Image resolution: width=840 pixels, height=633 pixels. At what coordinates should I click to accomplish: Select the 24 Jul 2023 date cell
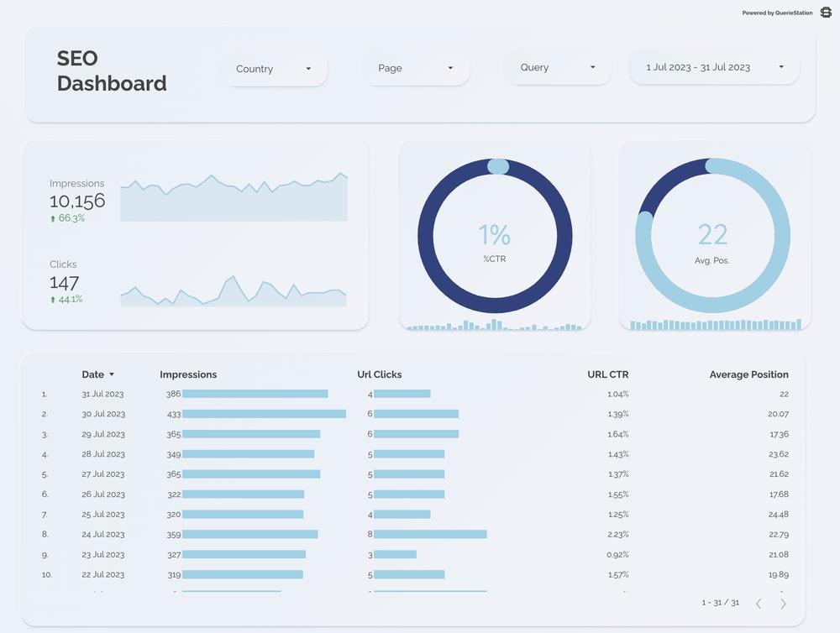point(103,535)
